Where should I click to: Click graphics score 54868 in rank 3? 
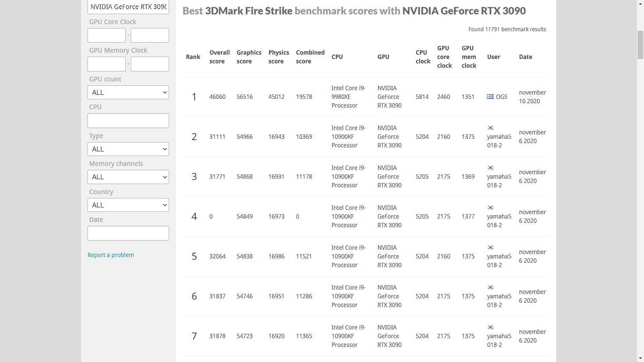tap(245, 177)
